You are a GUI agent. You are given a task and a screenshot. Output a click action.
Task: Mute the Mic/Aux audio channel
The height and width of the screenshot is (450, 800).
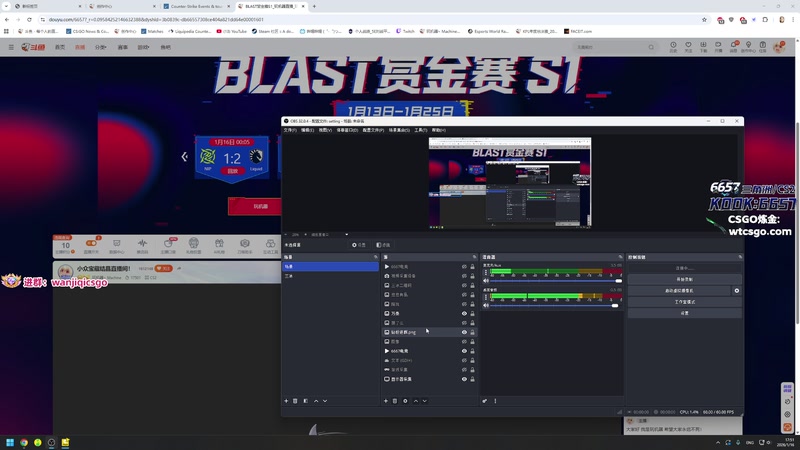(486, 281)
